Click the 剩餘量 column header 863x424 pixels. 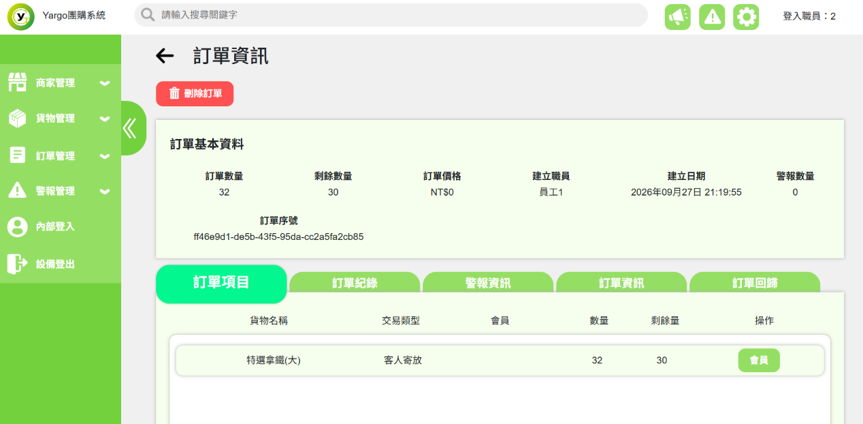[665, 320]
